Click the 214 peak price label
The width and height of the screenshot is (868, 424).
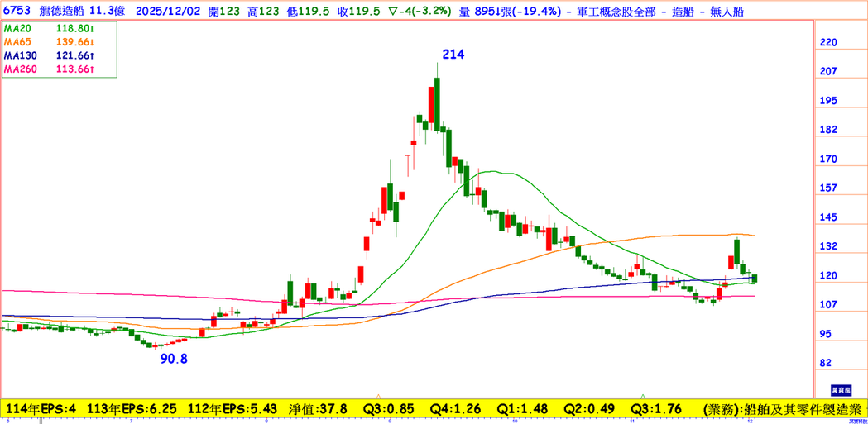[x=453, y=55]
